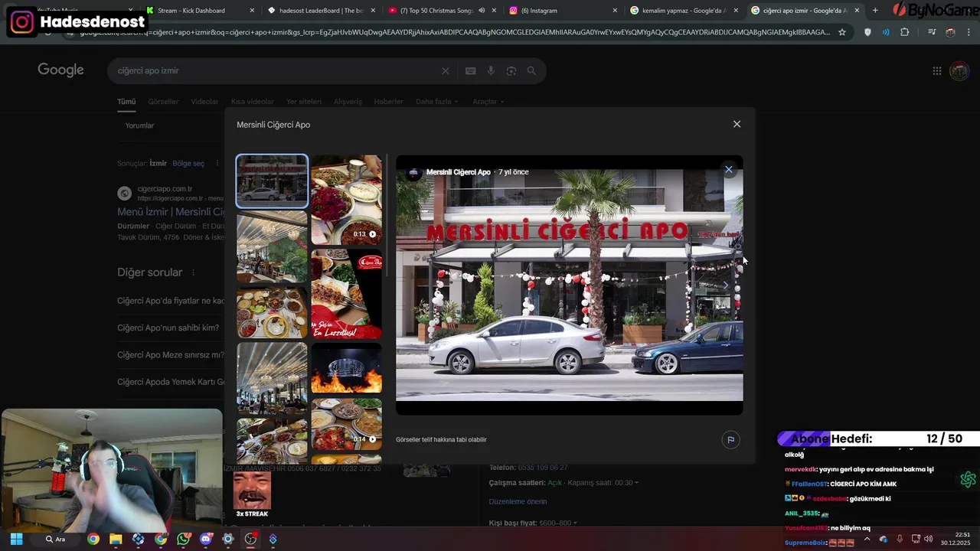980x551 pixels.
Task: Close the enlarged photo with its X
Action: (x=728, y=169)
